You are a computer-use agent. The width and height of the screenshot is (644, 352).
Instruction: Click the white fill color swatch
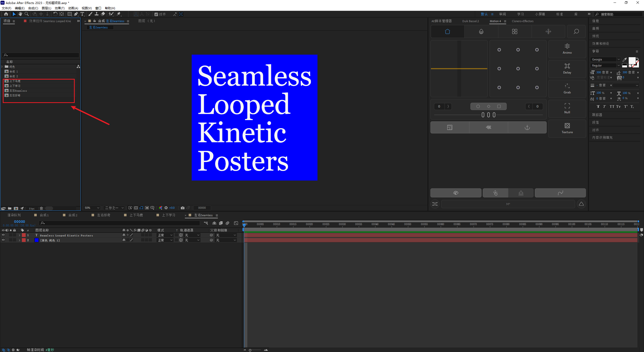click(x=631, y=60)
